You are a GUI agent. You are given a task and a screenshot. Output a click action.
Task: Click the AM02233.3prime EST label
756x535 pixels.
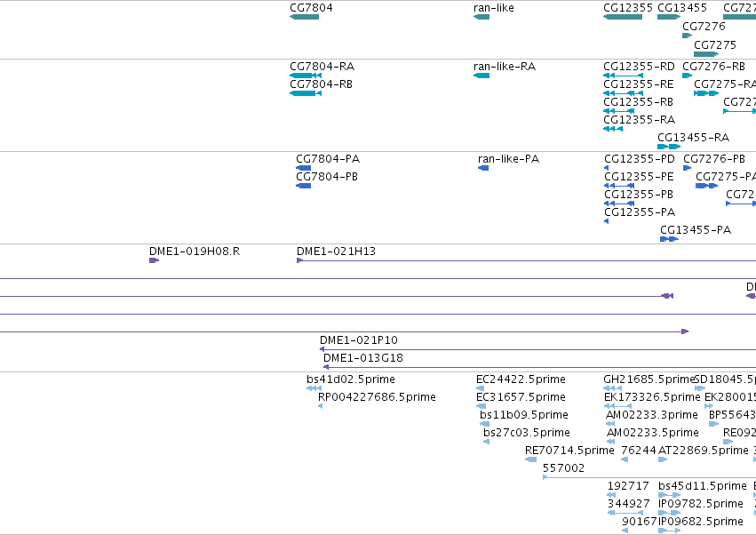(652, 415)
